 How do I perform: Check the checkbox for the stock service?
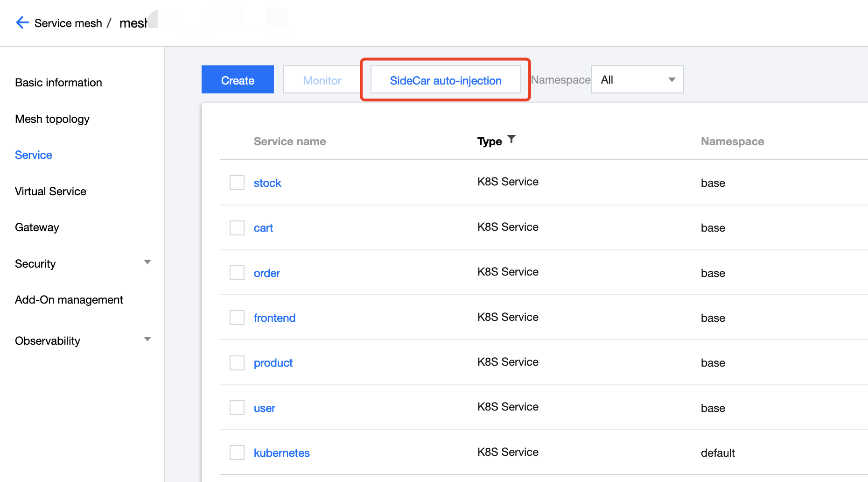coord(237,182)
